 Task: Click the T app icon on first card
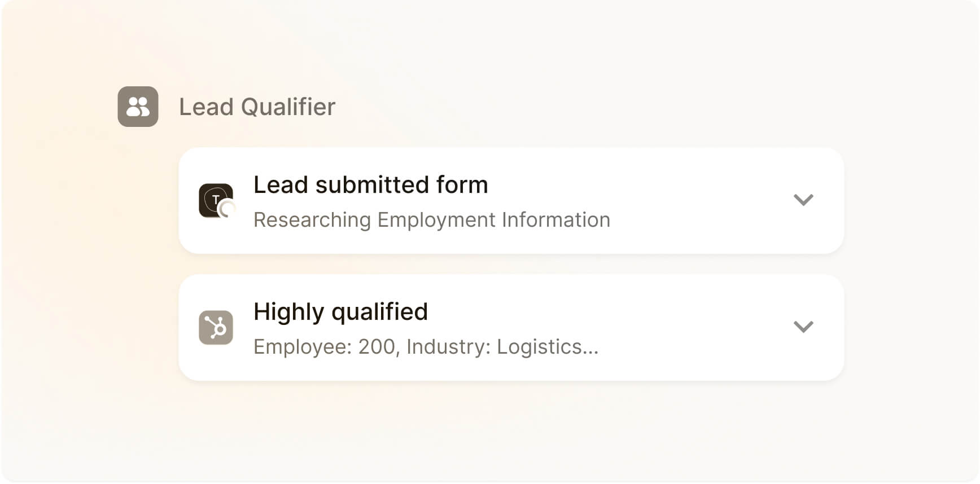pyautogui.click(x=215, y=199)
